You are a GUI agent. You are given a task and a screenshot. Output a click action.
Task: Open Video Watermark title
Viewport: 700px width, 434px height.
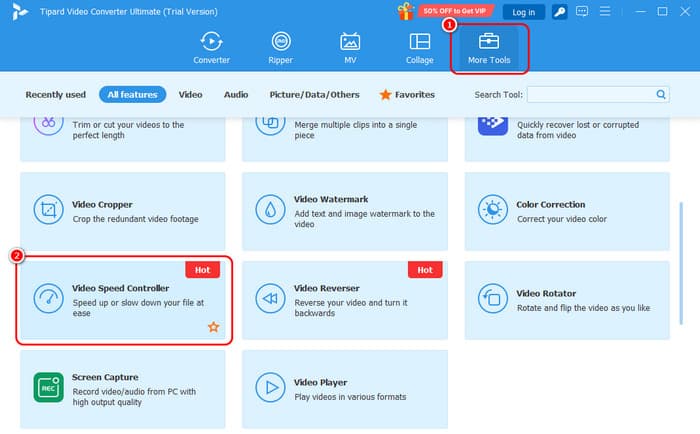(x=331, y=199)
